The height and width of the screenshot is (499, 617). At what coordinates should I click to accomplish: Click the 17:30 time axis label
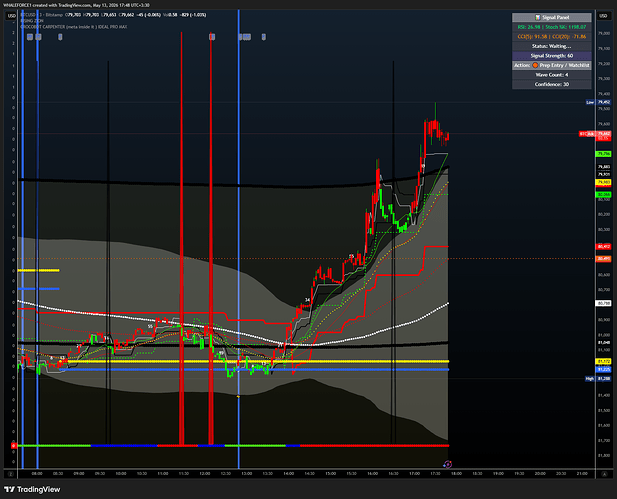tap(435, 473)
